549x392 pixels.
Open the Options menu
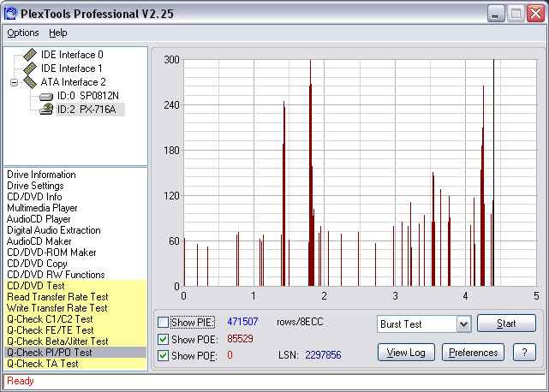coord(23,33)
